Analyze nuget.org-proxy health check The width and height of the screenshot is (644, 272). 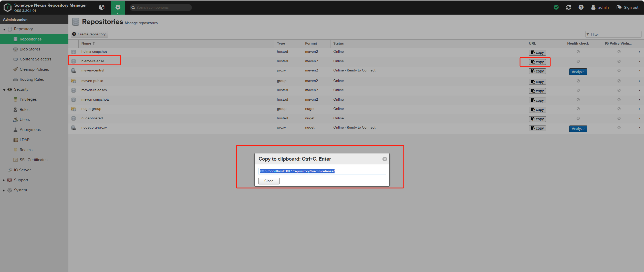tap(578, 129)
